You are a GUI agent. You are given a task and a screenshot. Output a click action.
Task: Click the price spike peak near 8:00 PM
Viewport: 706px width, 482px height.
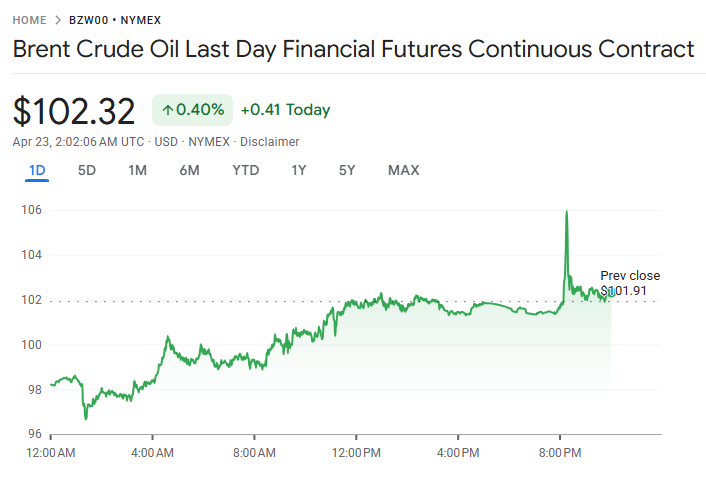tap(567, 212)
